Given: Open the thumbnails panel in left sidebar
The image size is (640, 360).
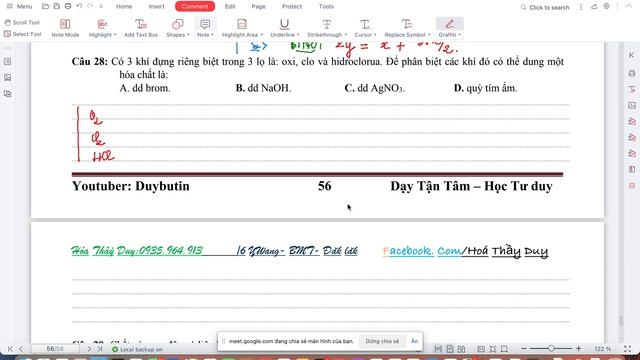Looking at the screenshot, I should point(7,62).
